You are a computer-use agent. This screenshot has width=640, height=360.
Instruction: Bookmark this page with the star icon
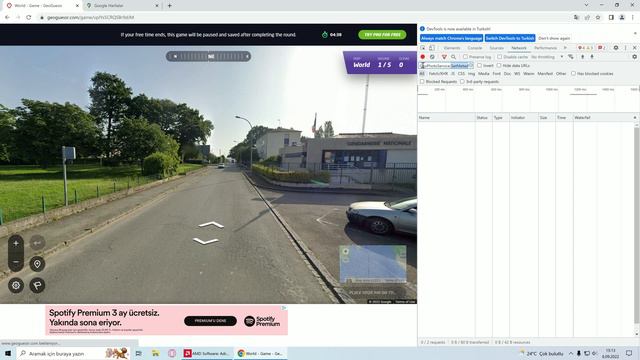click(x=598, y=17)
